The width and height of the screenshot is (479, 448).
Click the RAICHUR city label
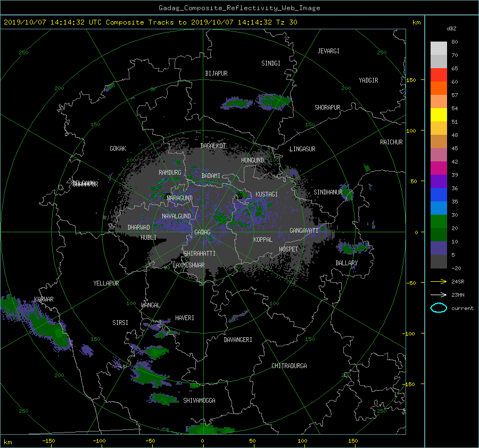[391, 142]
